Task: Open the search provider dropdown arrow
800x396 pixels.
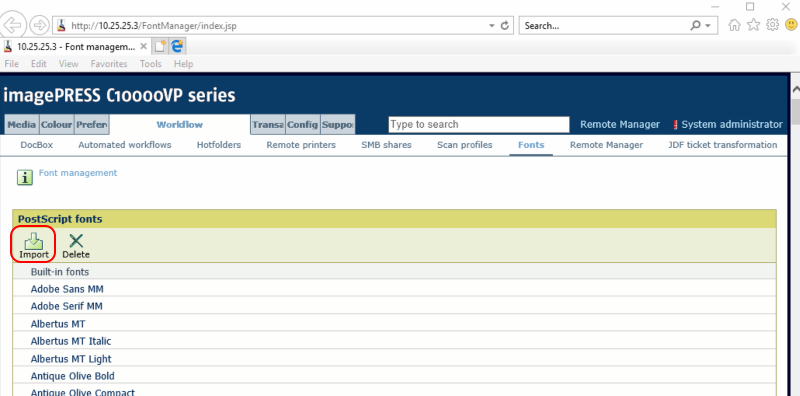Action: coord(708,26)
